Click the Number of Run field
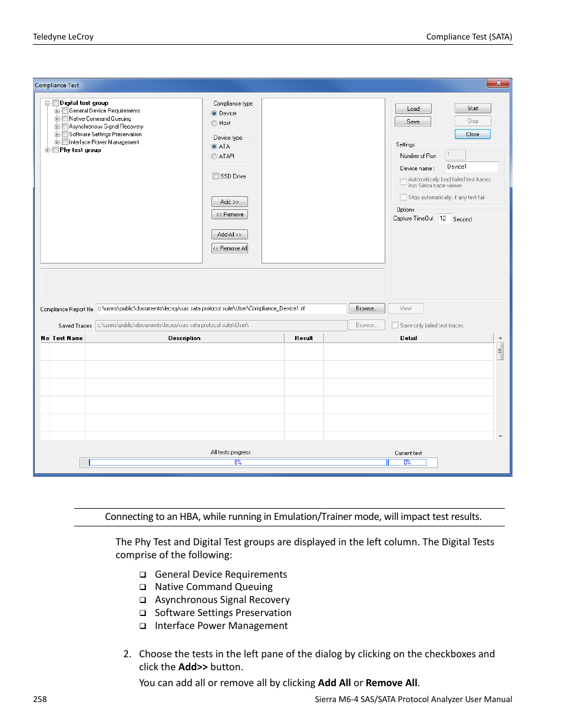Image resolution: width=562 pixels, height=728 pixels. click(x=455, y=154)
